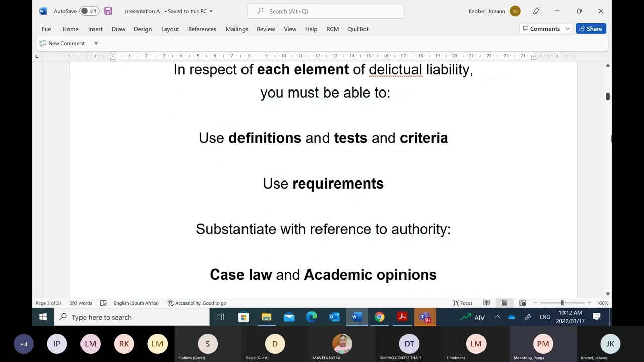The image size is (644, 362).
Task: Open Accessibility: Good to go checker
Action: pyautogui.click(x=197, y=303)
